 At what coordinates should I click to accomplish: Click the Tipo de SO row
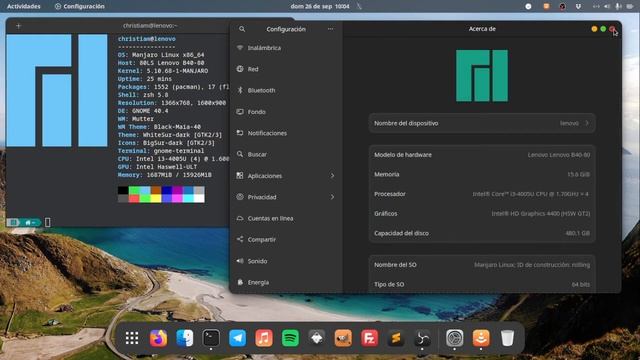482,284
